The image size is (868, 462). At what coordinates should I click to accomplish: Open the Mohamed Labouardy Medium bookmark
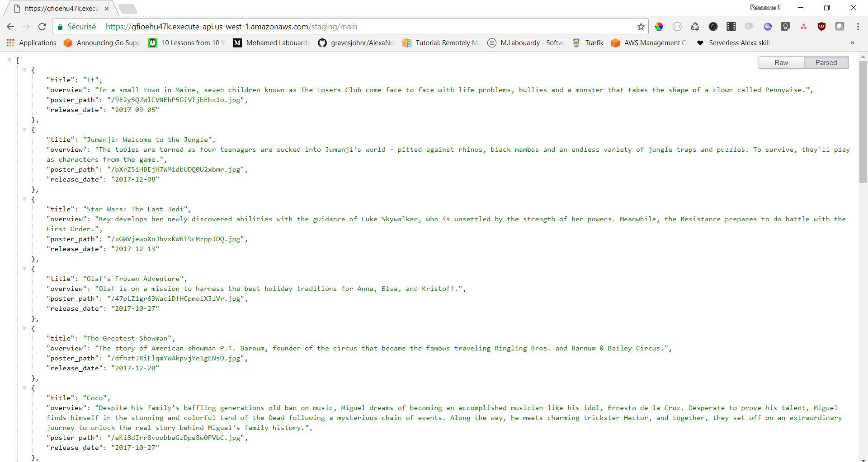click(x=272, y=43)
